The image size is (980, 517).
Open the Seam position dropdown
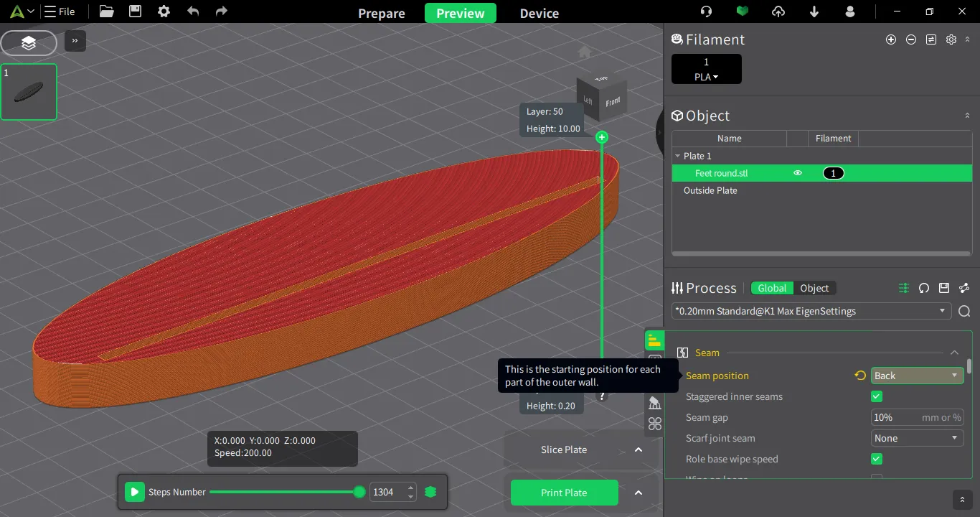[917, 376]
